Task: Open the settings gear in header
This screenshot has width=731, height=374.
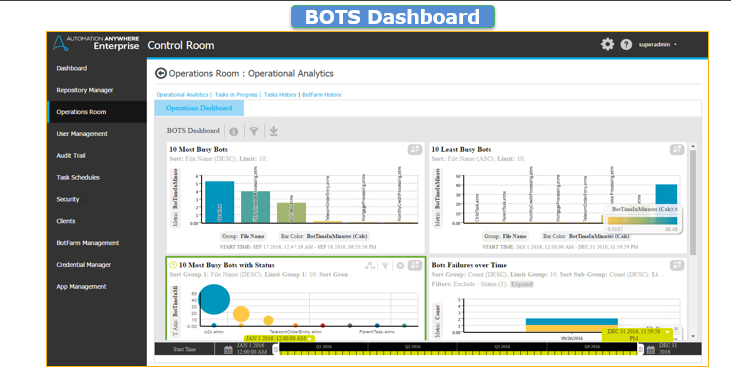Action: 607,44
